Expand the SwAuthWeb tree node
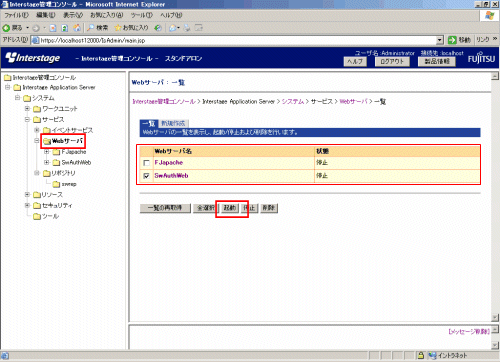 pyautogui.click(x=47, y=163)
